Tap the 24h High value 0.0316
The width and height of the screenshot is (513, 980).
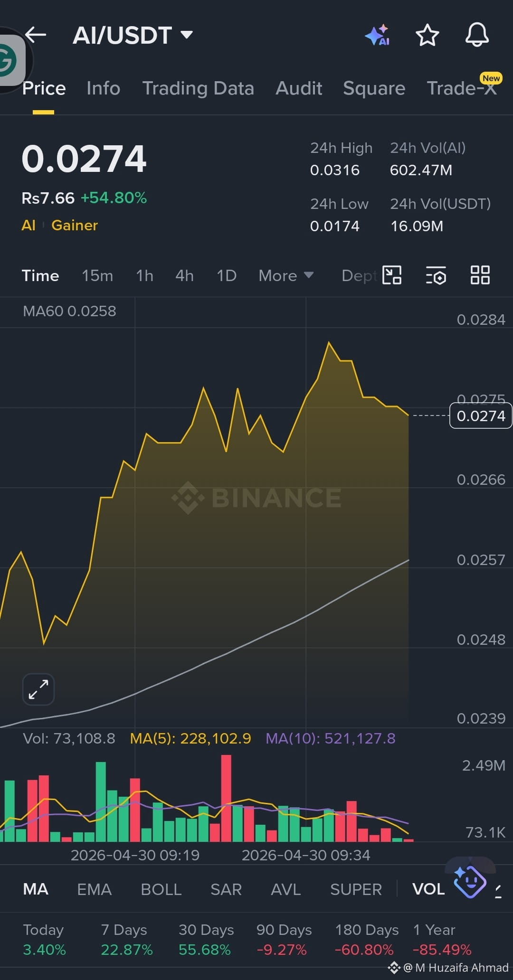click(x=335, y=170)
